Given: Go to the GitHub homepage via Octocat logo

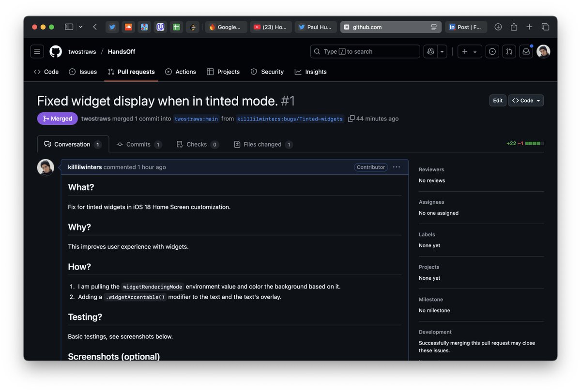Looking at the screenshot, I should pos(56,51).
